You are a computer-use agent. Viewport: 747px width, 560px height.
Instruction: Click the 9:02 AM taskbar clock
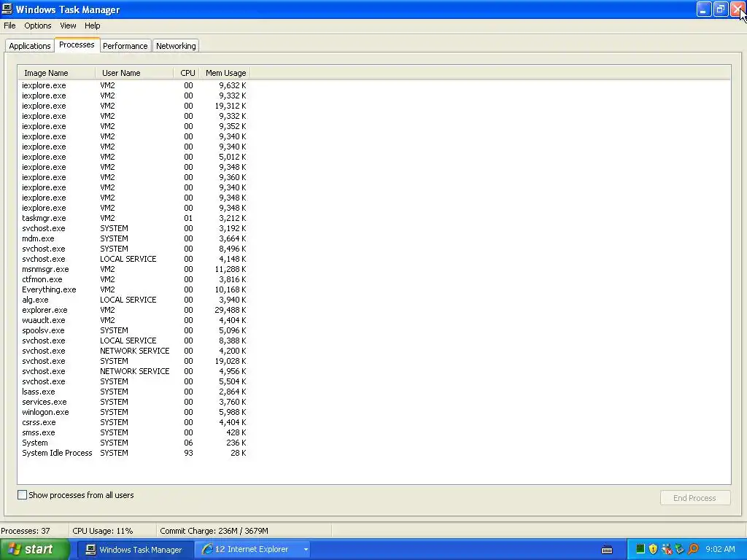click(720, 550)
